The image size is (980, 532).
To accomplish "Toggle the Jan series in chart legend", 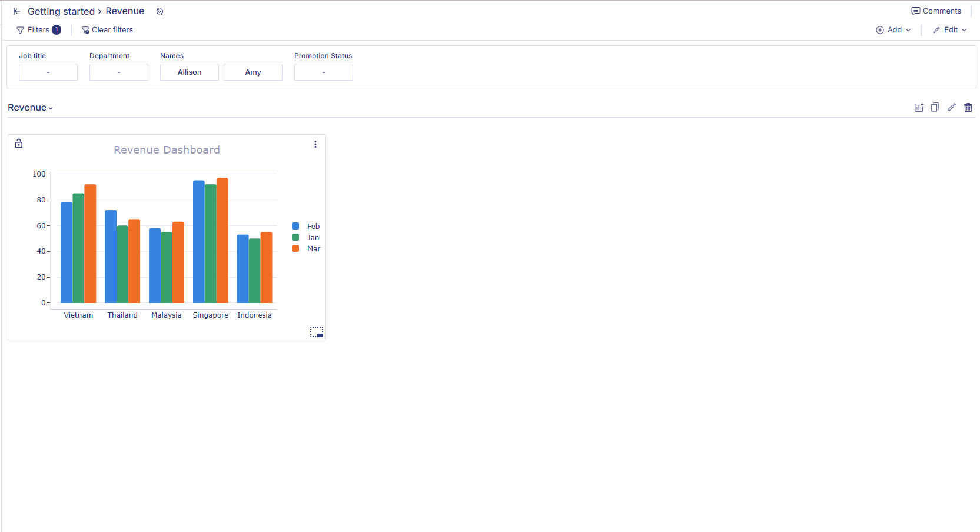I will [306, 238].
